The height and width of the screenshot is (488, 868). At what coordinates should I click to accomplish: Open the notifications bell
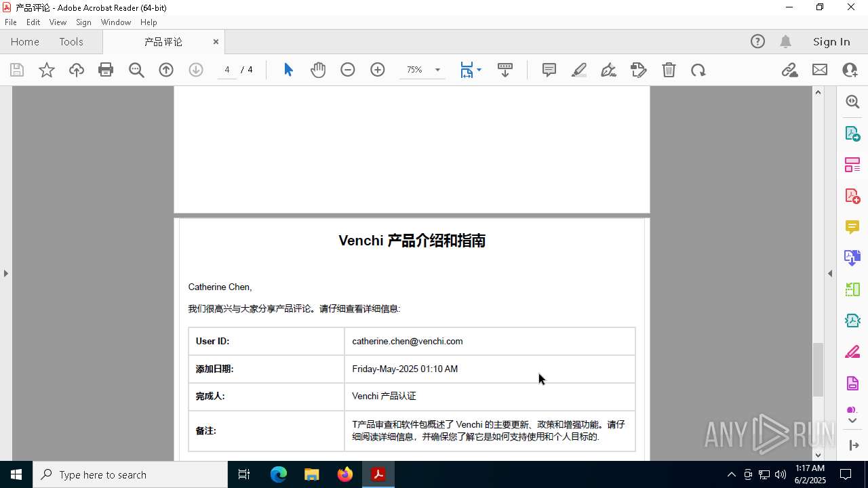785,41
